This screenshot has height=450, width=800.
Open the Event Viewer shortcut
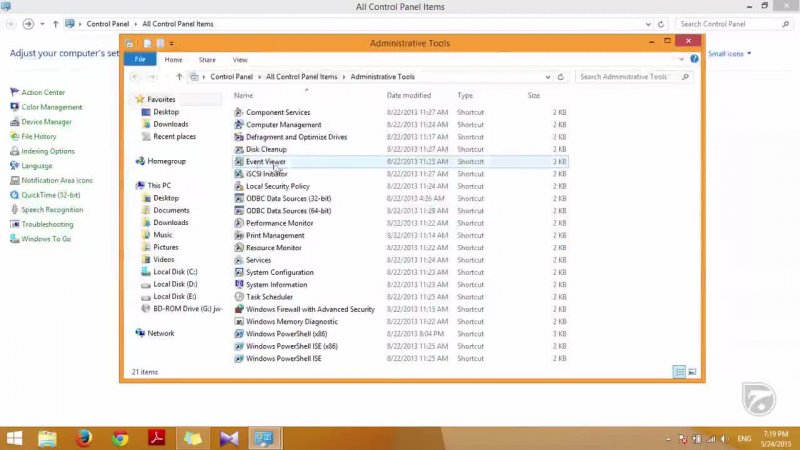coord(266,161)
